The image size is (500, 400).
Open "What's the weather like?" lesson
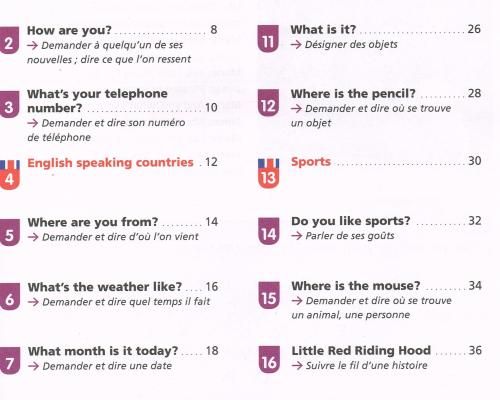coord(105,287)
